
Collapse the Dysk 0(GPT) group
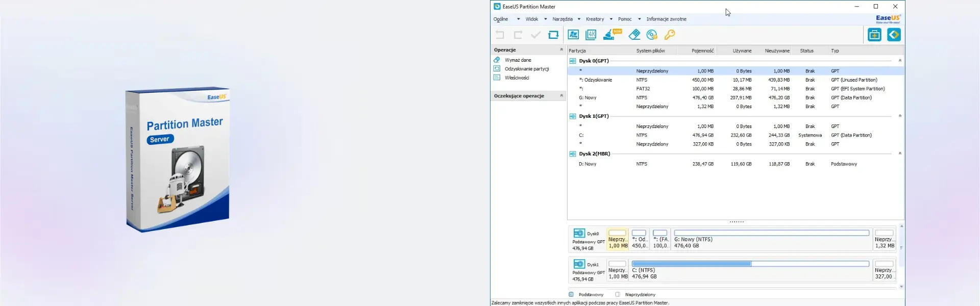900,60
